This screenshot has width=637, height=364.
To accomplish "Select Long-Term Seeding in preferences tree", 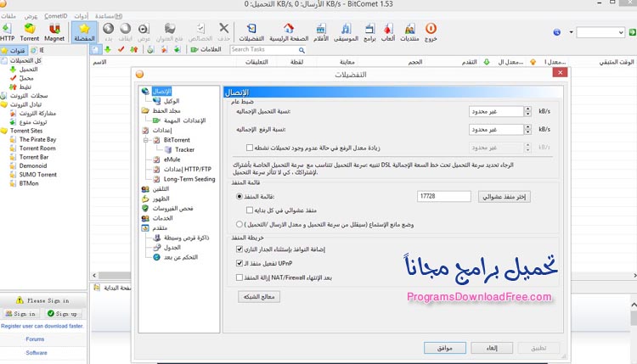I will (x=189, y=179).
